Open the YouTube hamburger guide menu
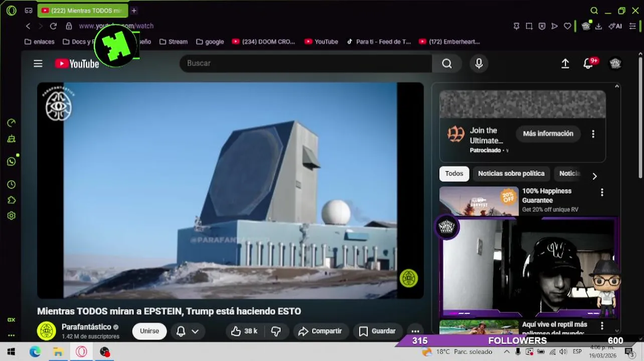644x361 pixels. pos(38,63)
